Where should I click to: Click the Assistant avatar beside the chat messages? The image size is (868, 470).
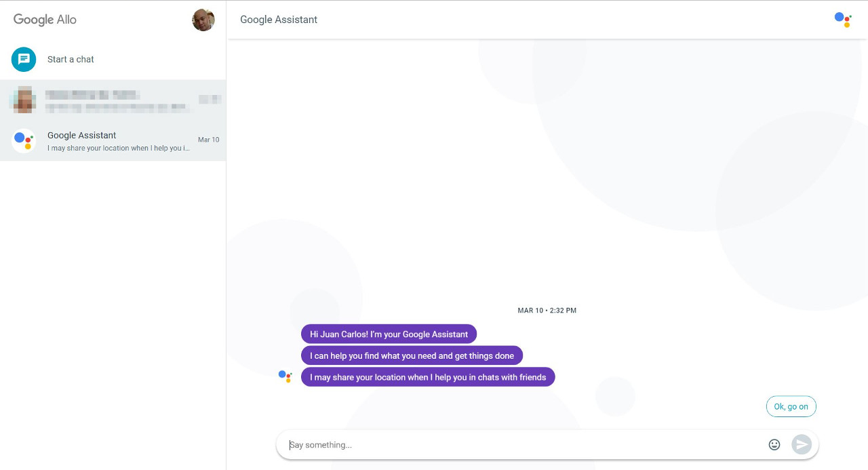(285, 376)
